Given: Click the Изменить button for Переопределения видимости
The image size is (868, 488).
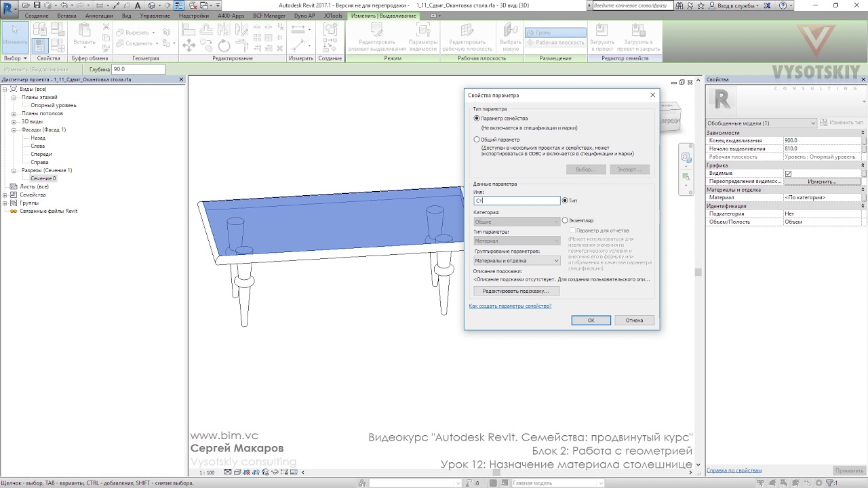Looking at the screenshot, I should pyautogui.click(x=823, y=182).
